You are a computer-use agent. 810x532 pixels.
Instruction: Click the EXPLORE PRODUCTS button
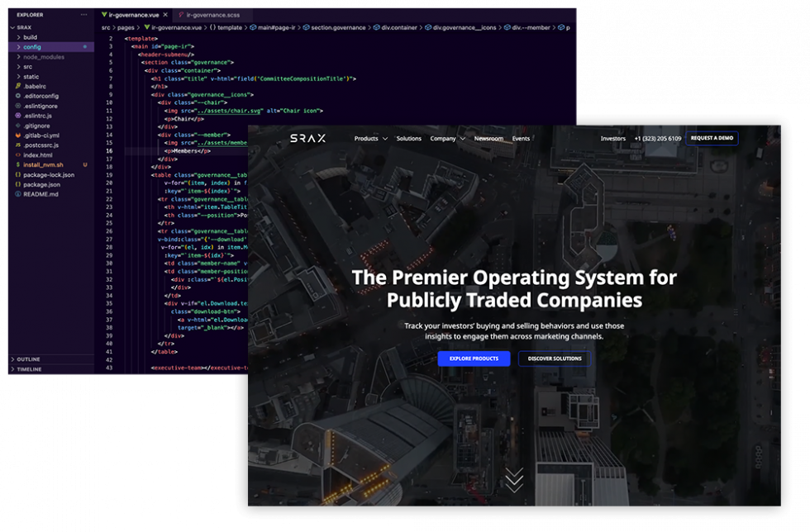474,359
